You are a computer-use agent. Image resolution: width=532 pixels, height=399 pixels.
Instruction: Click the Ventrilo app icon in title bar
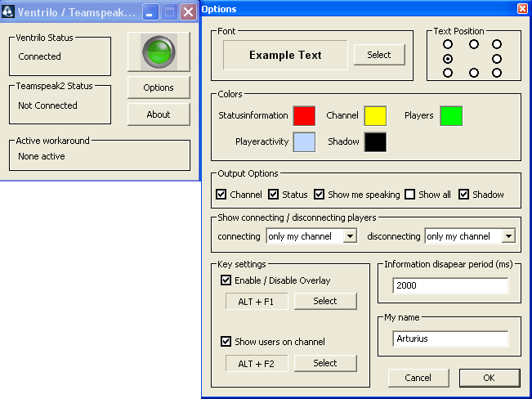click(8, 12)
